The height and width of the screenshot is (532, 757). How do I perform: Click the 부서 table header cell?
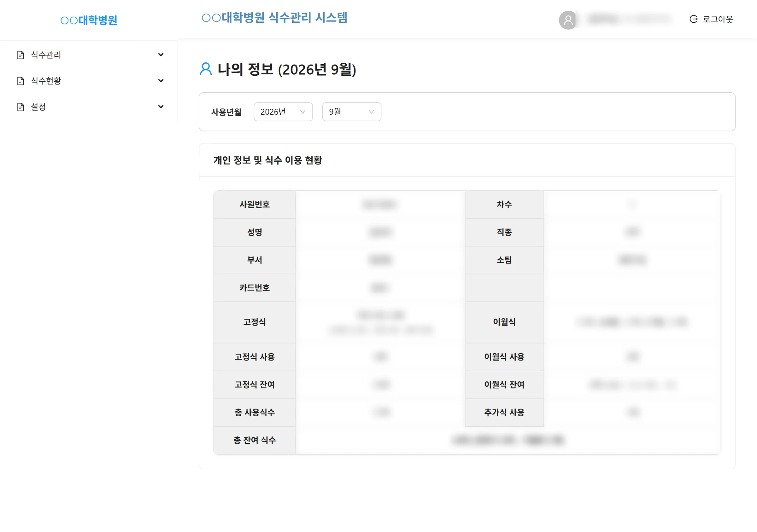pos(255,260)
